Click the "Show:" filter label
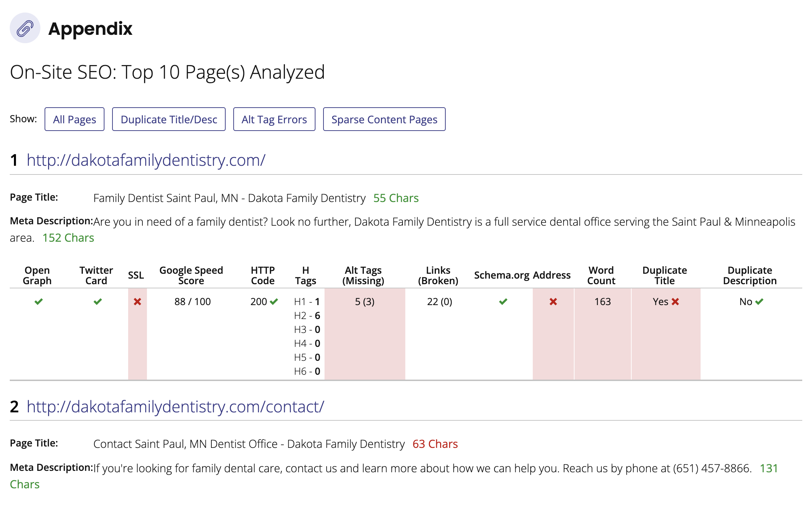The height and width of the screenshot is (505, 812). pos(23,119)
